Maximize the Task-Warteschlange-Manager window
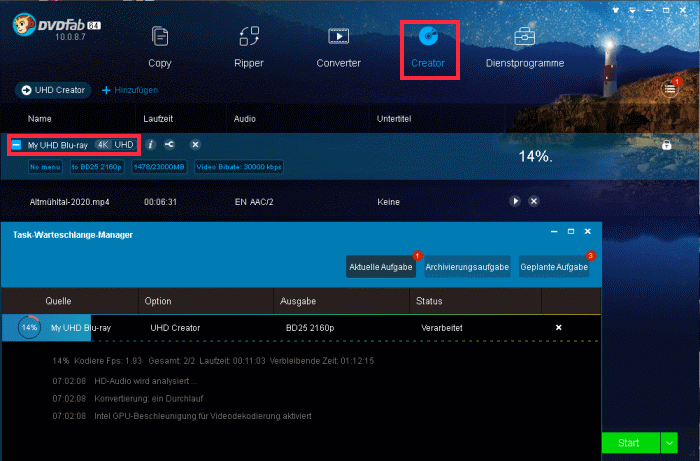 [571, 231]
